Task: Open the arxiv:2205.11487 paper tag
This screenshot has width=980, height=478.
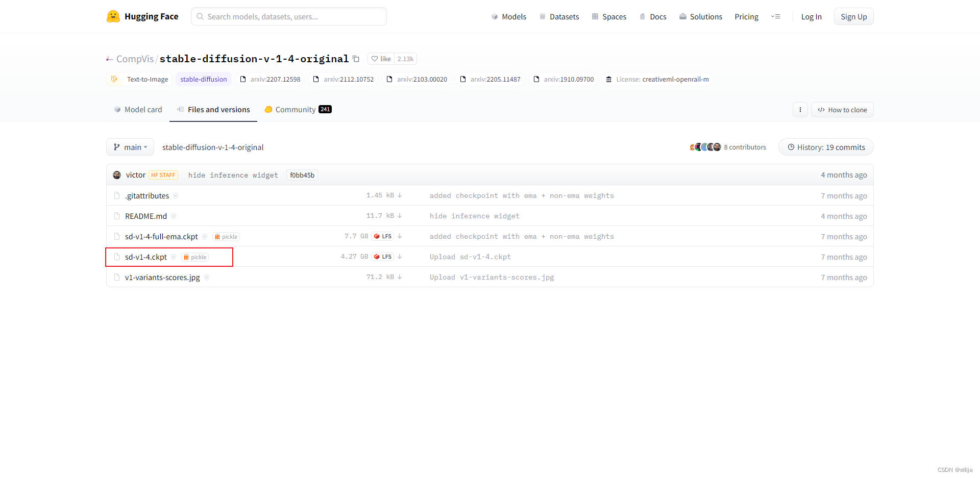Action: [x=491, y=79]
